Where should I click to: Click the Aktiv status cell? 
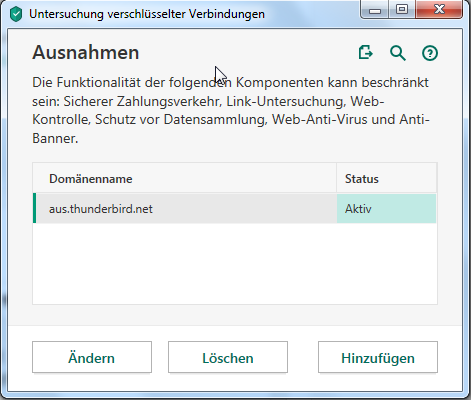coord(386,208)
